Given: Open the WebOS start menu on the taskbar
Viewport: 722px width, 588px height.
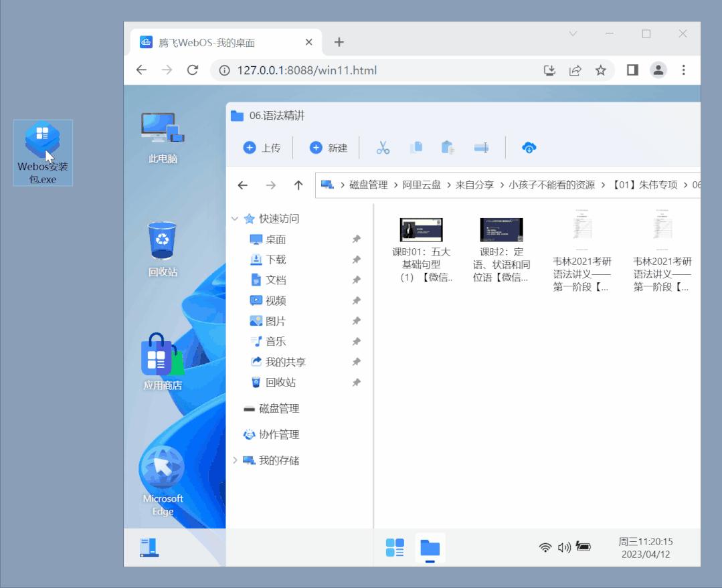Looking at the screenshot, I should [x=395, y=547].
